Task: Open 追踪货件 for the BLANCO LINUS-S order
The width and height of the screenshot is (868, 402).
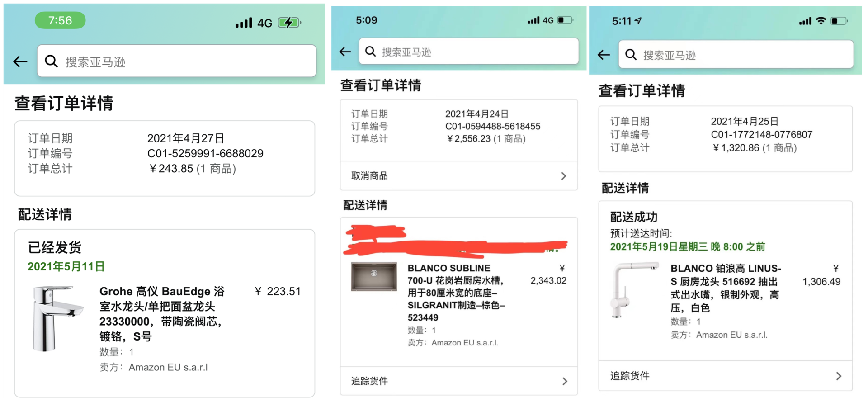Action: [x=726, y=376]
